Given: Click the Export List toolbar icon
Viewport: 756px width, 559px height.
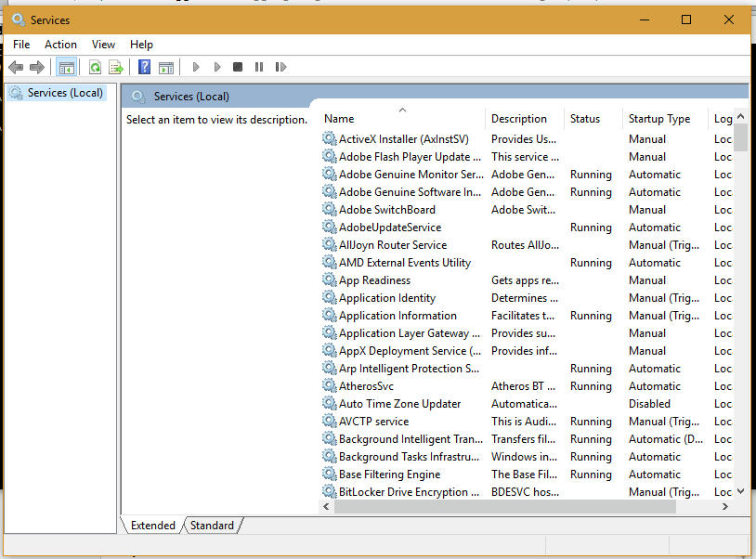Looking at the screenshot, I should click(116, 67).
